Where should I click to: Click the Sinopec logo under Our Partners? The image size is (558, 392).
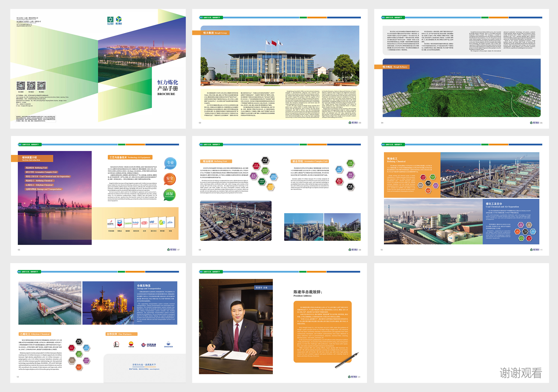tap(116, 344)
